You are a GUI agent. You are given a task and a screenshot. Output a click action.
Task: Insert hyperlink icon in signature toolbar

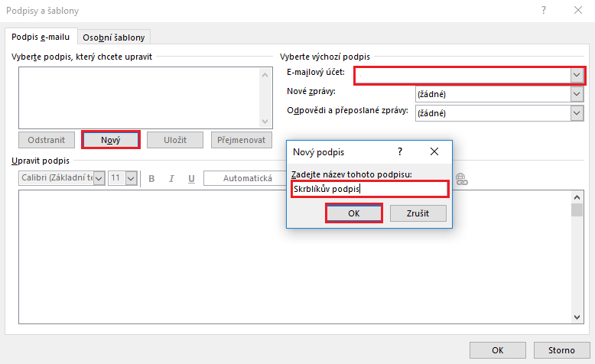click(461, 179)
